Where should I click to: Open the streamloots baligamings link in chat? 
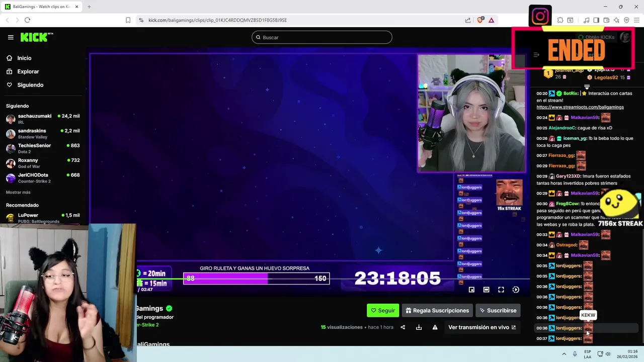coord(580,107)
